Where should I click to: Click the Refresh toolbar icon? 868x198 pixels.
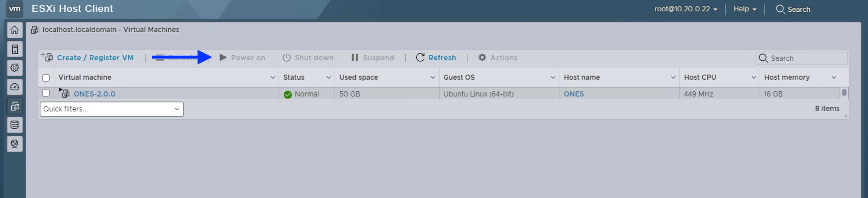pos(420,58)
